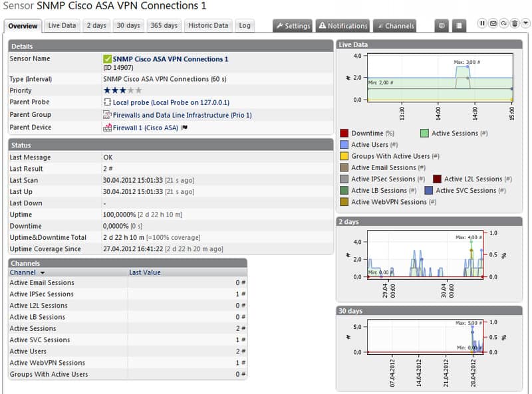The height and width of the screenshot is (394, 532).
Task: Click the email envelope icon
Action: [493, 23]
